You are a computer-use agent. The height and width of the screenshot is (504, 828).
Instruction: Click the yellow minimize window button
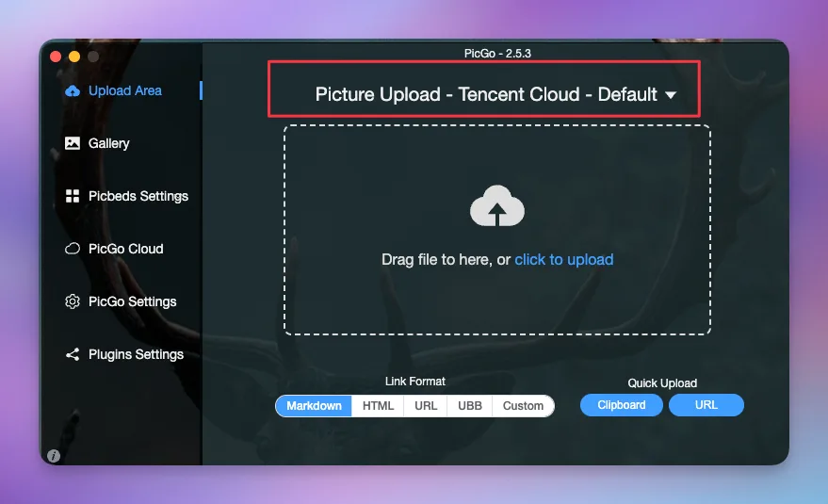[x=74, y=57]
